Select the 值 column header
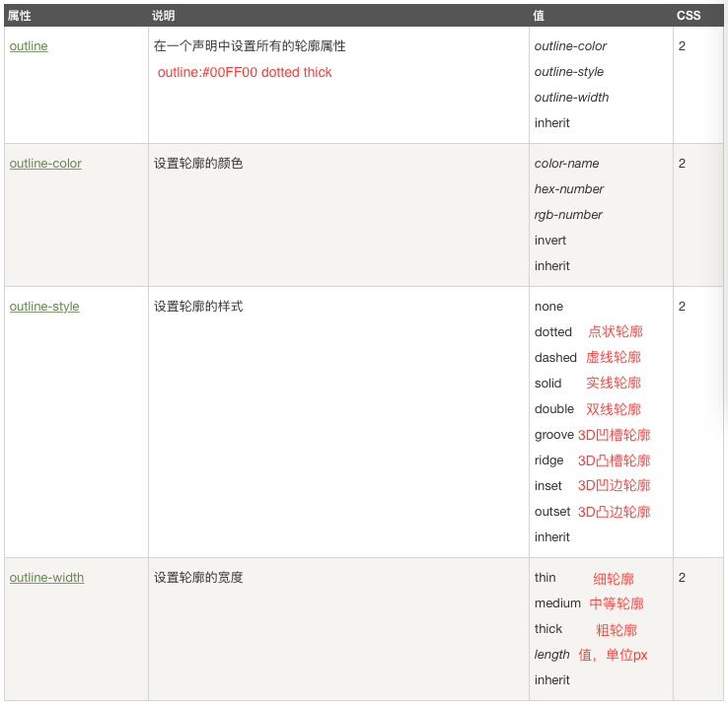This screenshot has height=706, width=728. [539, 16]
